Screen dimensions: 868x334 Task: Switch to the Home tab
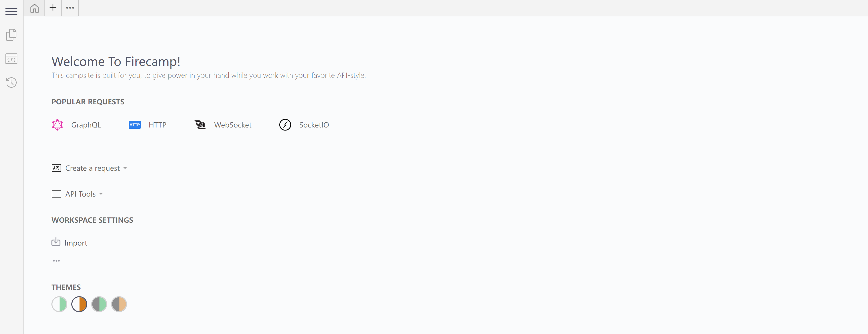(x=34, y=8)
